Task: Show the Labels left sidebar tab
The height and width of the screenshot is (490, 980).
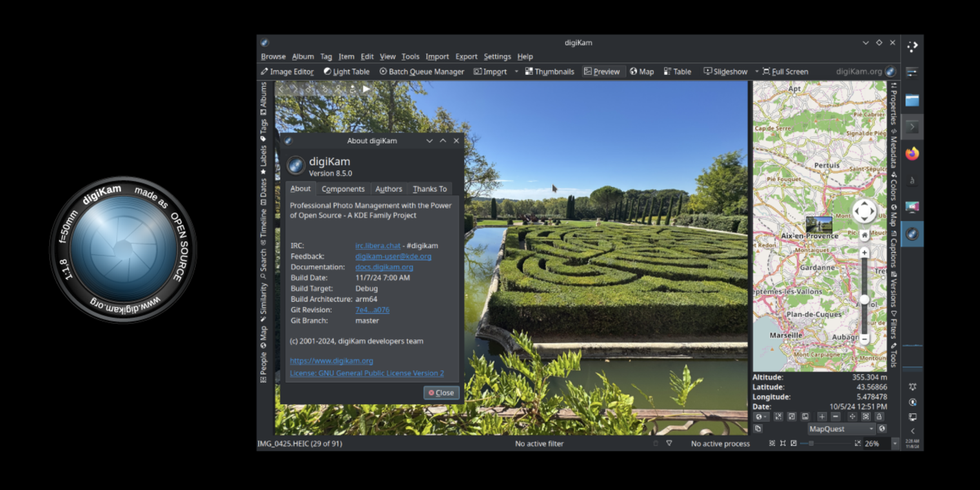Action: tap(264, 160)
